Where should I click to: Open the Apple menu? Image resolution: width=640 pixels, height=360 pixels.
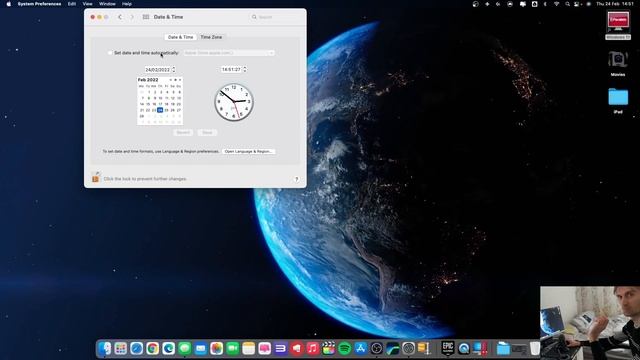[9, 4]
